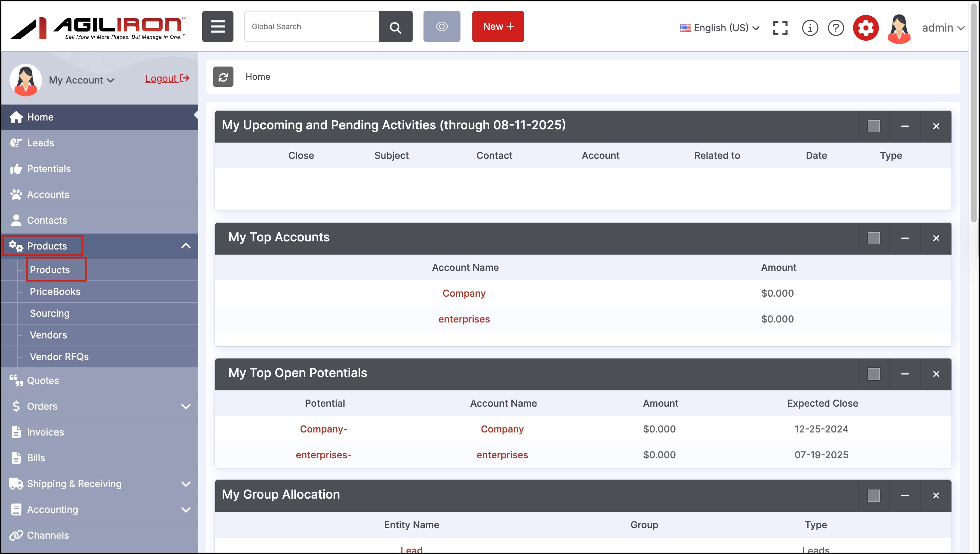Click the Logout link
Screen dimensions: 980x554
point(167,78)
